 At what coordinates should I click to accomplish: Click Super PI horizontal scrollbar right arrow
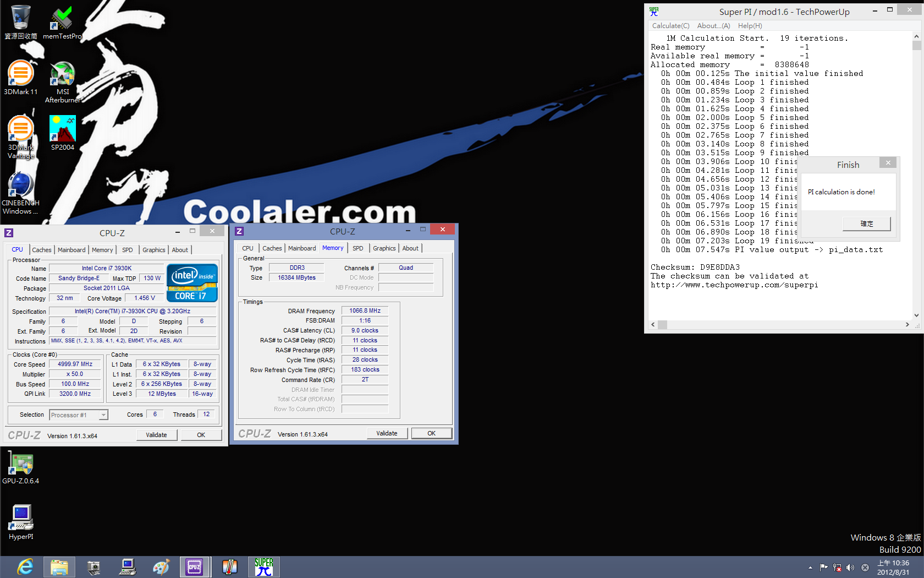click(907, 325)
